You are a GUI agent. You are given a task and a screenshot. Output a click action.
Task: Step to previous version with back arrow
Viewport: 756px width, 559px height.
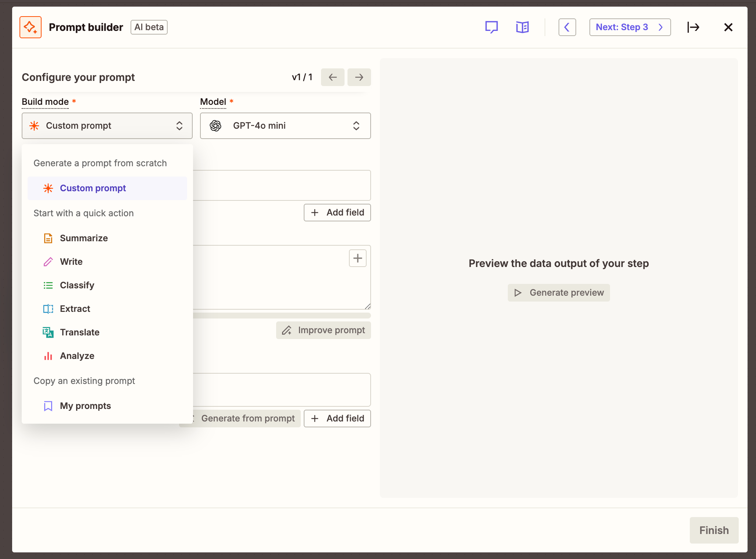[x=332, y=77]
